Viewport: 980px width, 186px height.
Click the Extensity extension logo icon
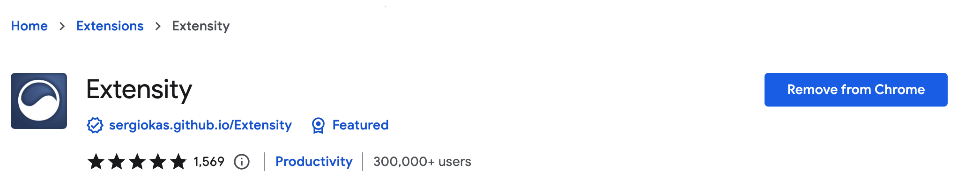[x=39, y=101]
